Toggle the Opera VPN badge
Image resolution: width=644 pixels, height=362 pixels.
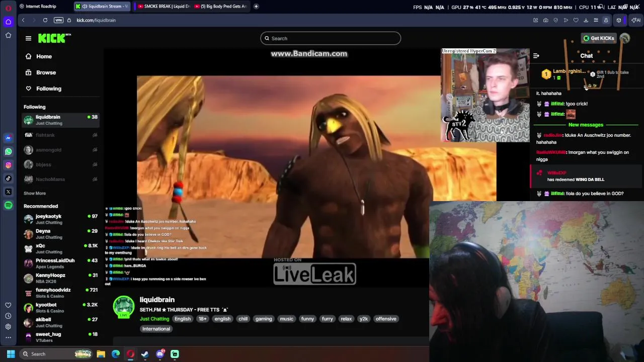click(58, 20)
